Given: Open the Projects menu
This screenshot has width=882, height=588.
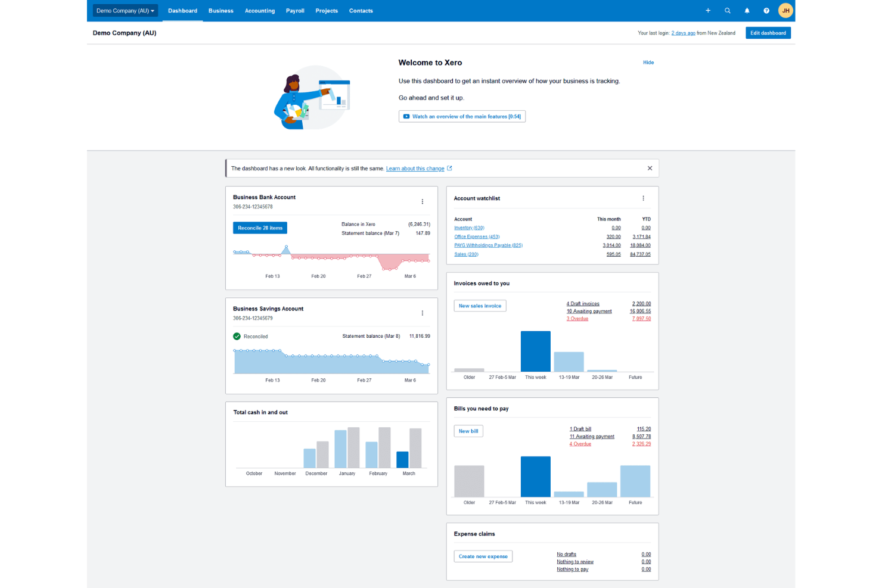Looking at the screenshot, I should coord(327,11).
